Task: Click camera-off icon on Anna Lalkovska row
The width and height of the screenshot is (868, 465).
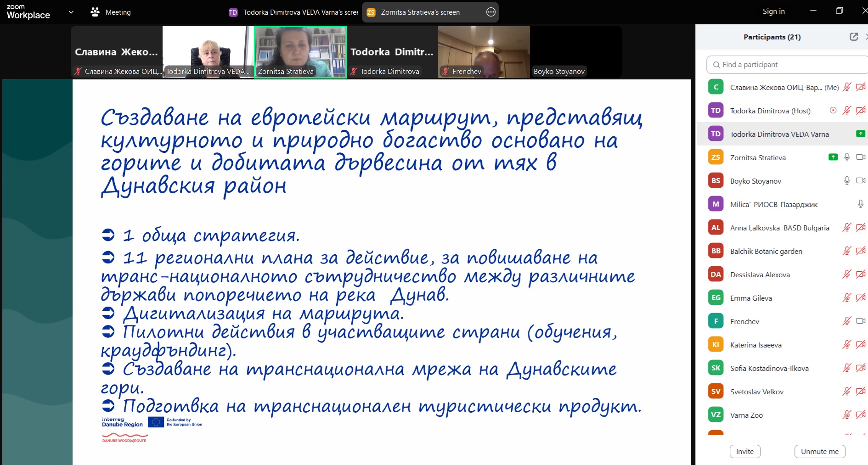Action: 861,228
